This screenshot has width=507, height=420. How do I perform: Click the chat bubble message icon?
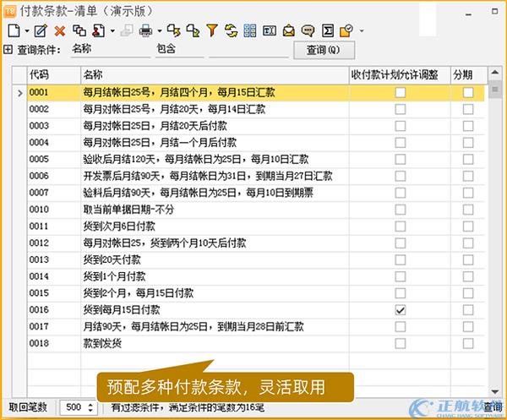(308, 31)
